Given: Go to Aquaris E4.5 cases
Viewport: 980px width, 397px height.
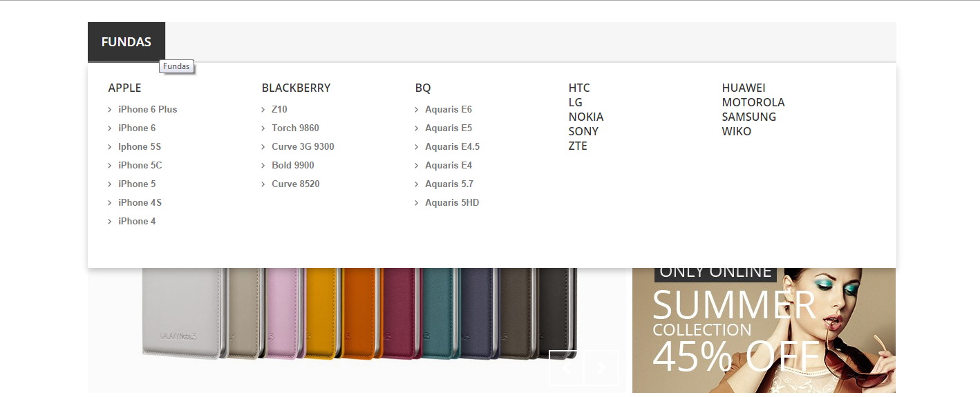Looking at the screenshot, I should (452, 146).
